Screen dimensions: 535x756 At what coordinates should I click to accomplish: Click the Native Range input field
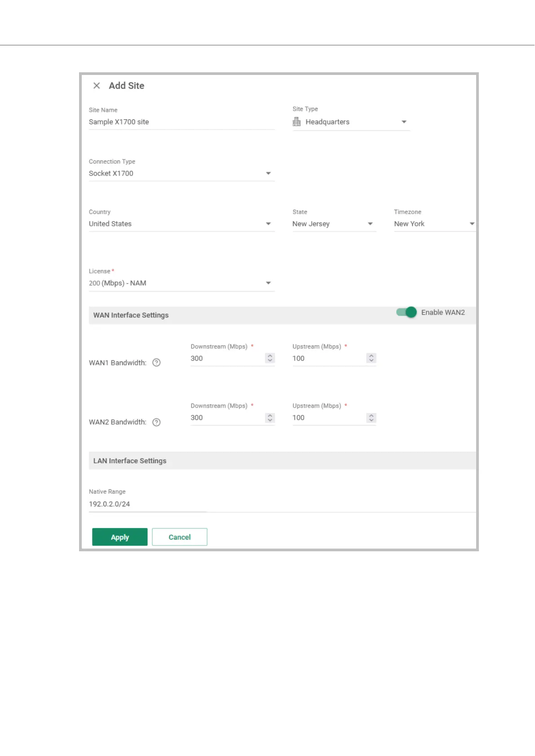click(147, 504)
